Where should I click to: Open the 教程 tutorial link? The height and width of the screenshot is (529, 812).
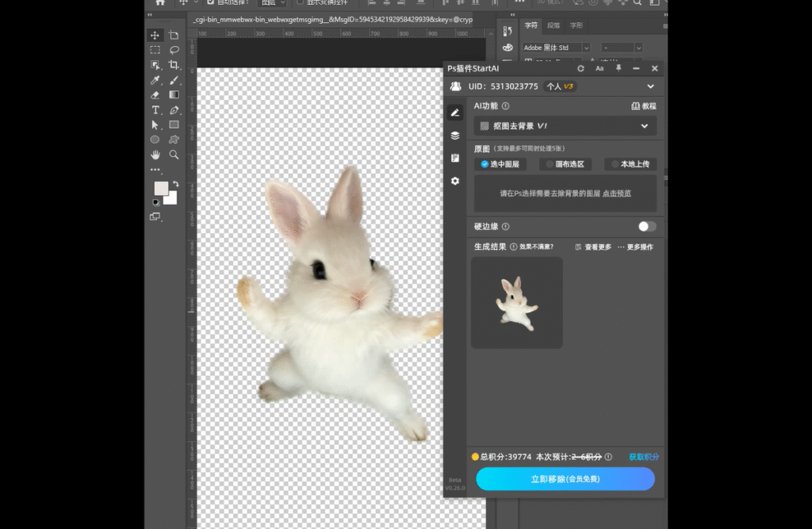click(x=644, y=106)
